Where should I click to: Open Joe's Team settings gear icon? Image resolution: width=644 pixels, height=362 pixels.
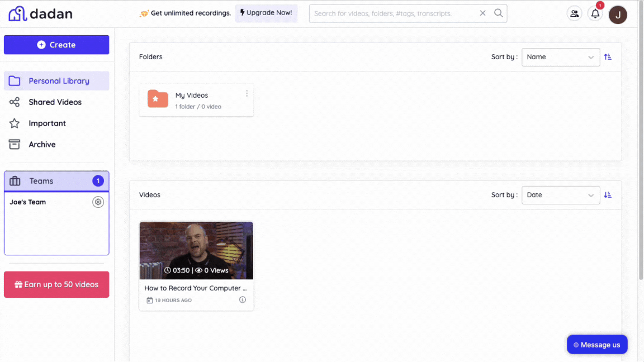tap(98, 202)
